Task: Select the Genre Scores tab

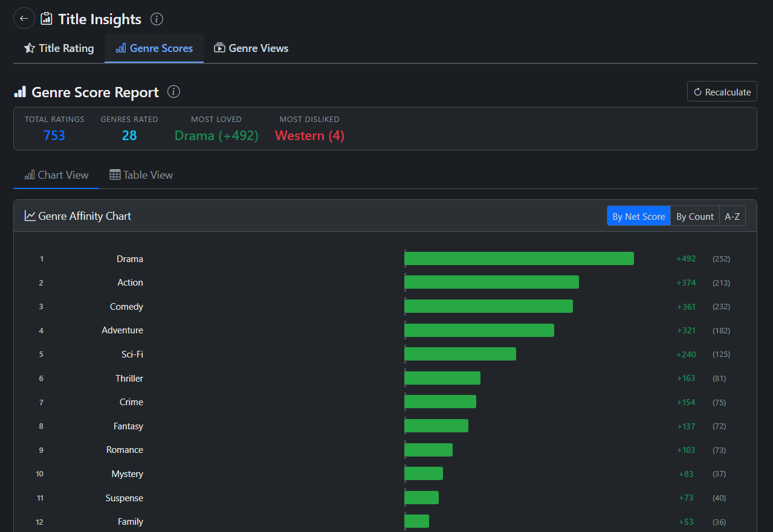Action: click(154, 48)
